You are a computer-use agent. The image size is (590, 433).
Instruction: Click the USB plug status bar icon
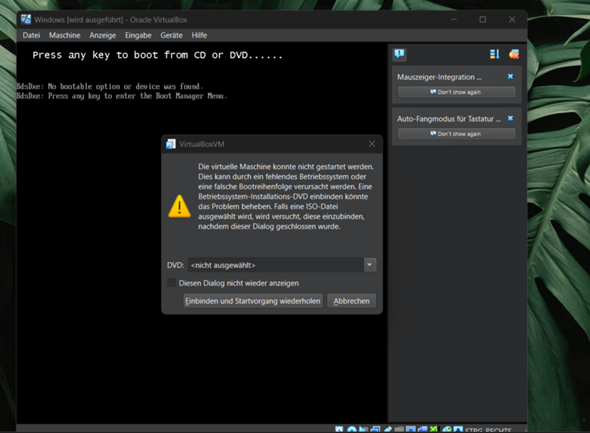coord(388,430)
